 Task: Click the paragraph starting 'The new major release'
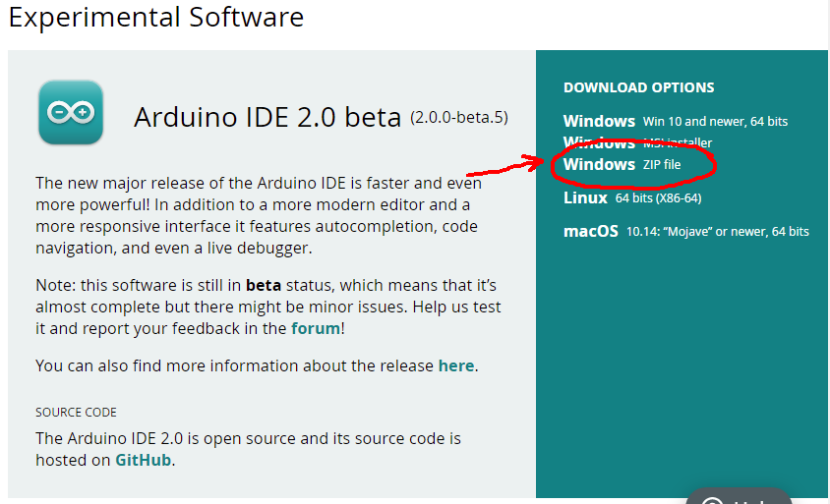coord(259,215)
